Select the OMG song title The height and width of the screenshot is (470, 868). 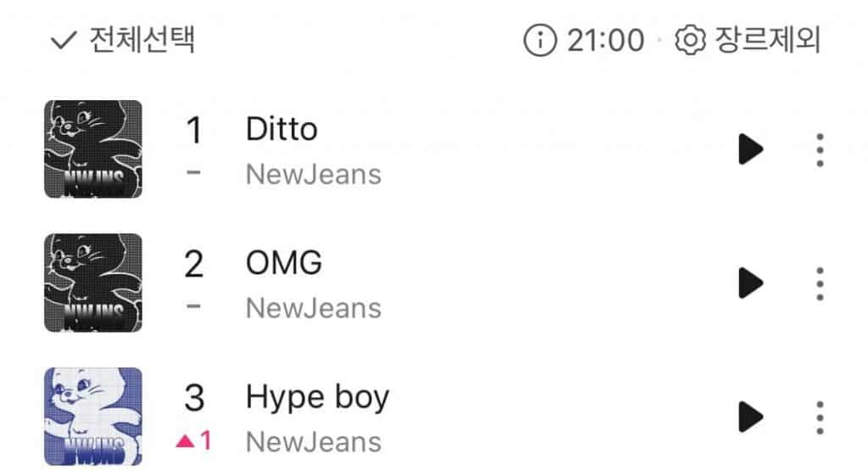coord(283,263)
